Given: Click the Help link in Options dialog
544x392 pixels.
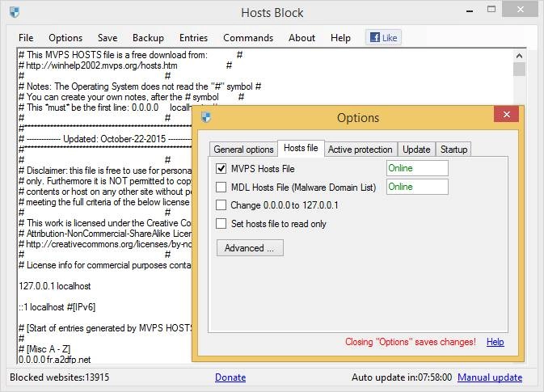Looking at the screenshot, I should [x=495, y=342].
